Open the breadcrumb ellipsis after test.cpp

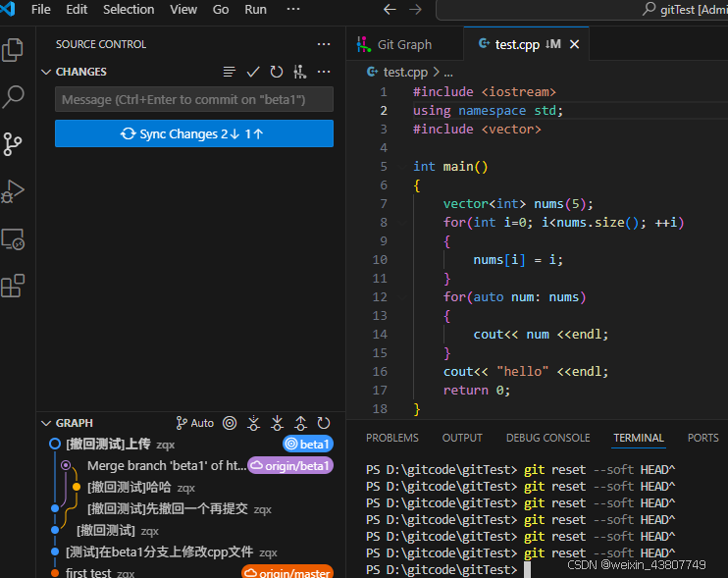(x=448, y=73)
